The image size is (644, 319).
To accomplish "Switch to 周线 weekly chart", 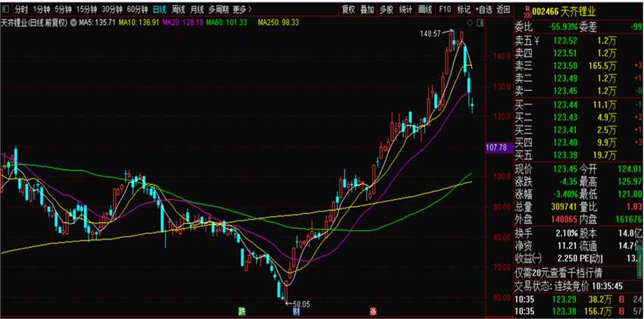I will click(179, 9).
